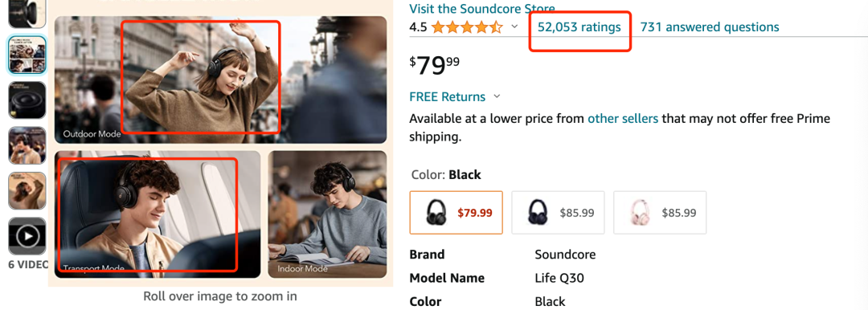Pick the pink headphones at $85.99
868x310 pixels.
coord(660,213)
